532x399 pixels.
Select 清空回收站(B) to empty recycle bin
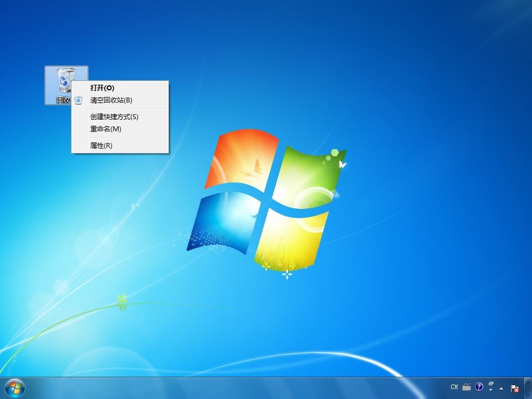tap(120, 100)
